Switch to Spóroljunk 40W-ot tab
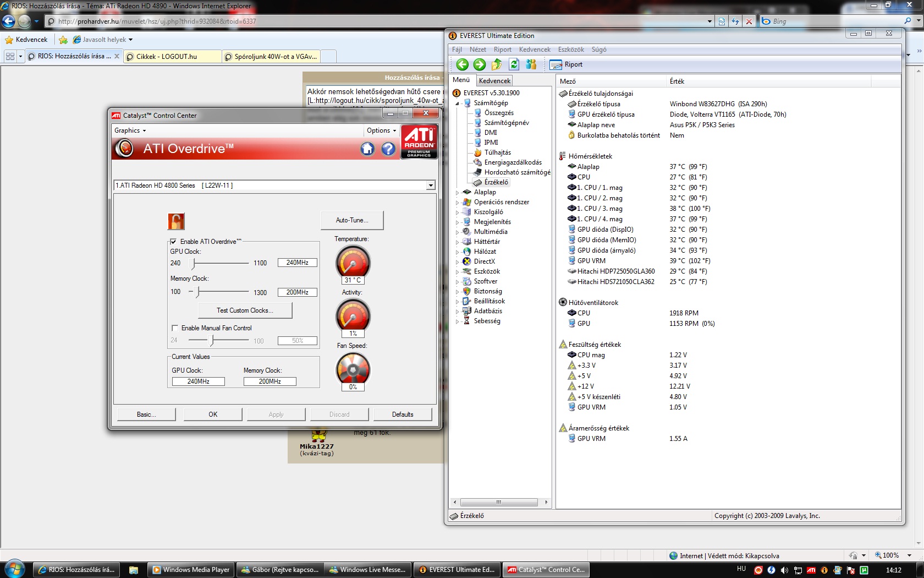The height and width of the screenshot is (578, 924). coord(272,57)
